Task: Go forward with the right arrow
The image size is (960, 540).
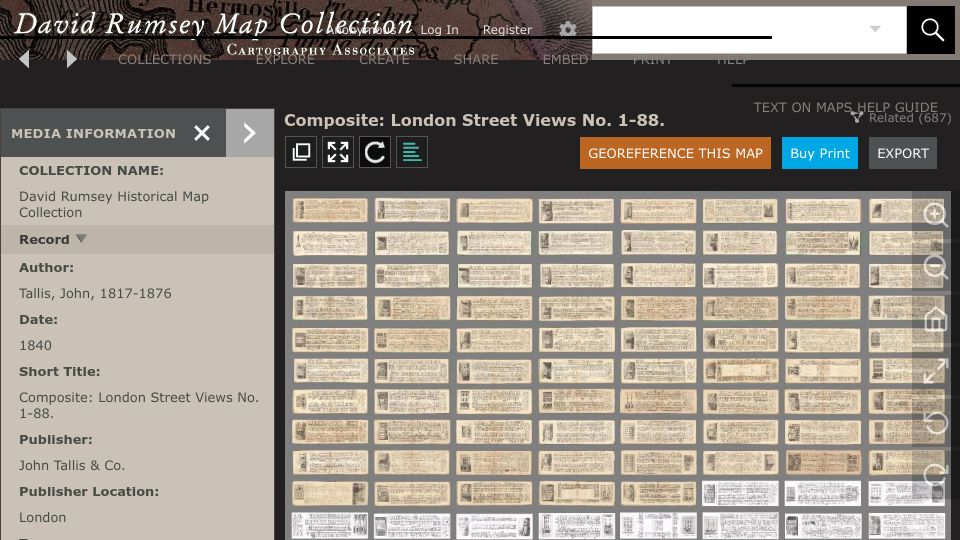Action: click(71, 59)
